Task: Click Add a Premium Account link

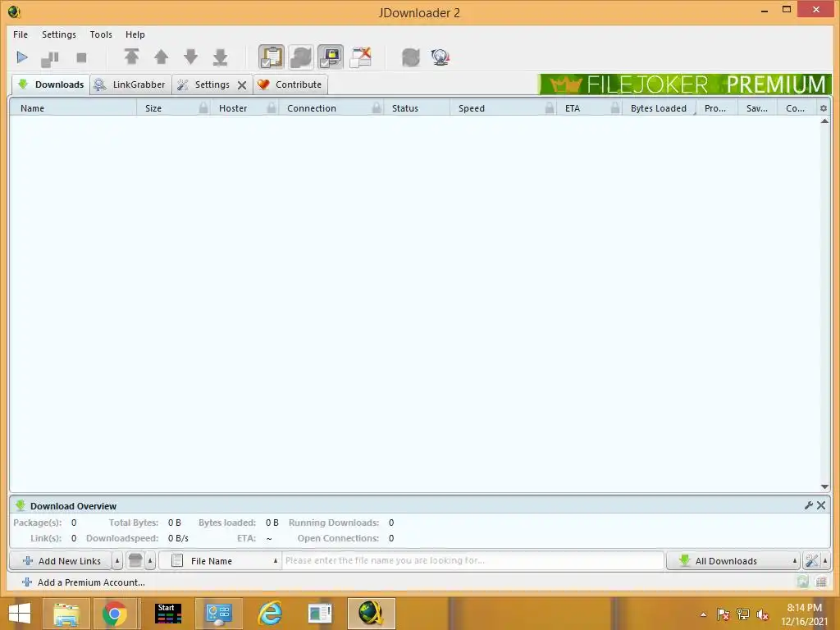Action: pyautogui.click(x=84, y=582)
